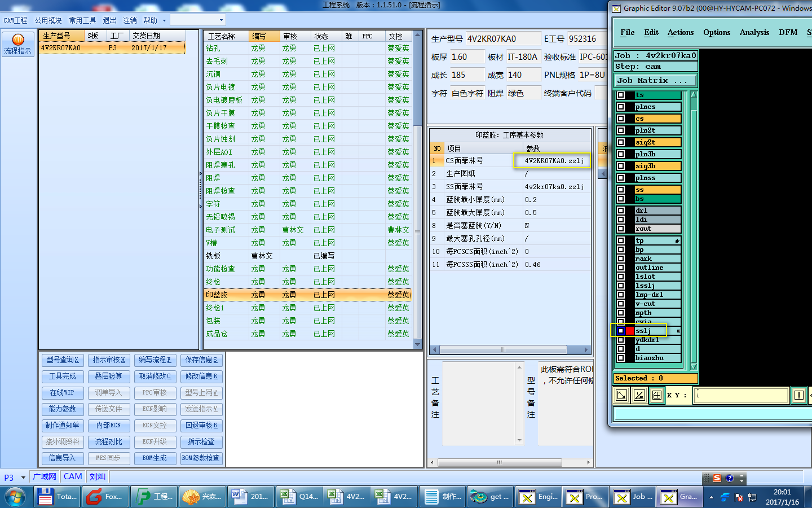Click the down arrow of the process list scrollbar
The height and width of the screenshot is (508, 812).
pyautogui.click(x=418, y=344)
